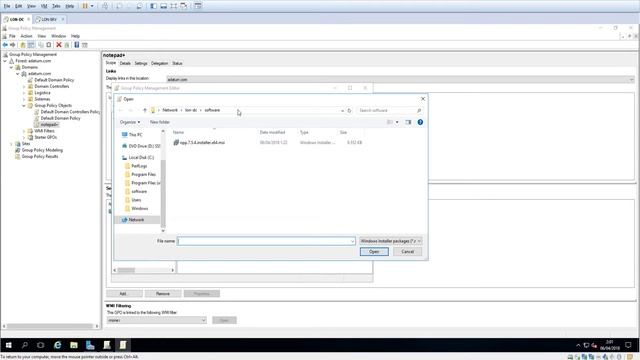Screen dimensions: 640x360
Task: Expand the Domain Controllers tree node
Action: pos(24,87)
